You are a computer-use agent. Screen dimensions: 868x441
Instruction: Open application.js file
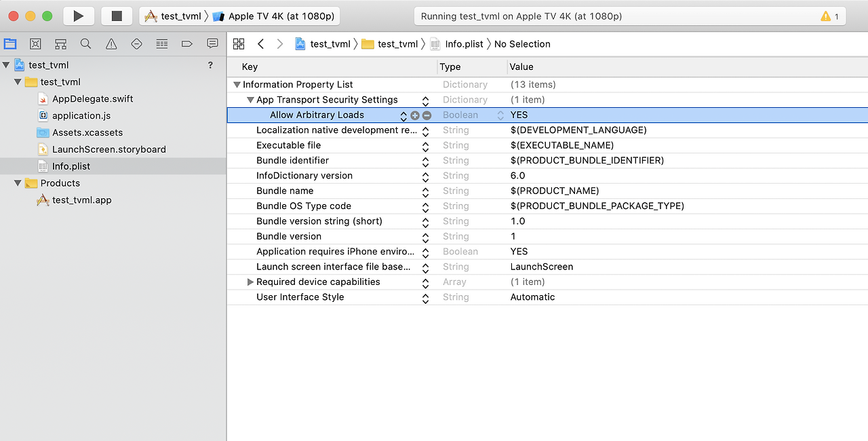(x=81, y=116)
